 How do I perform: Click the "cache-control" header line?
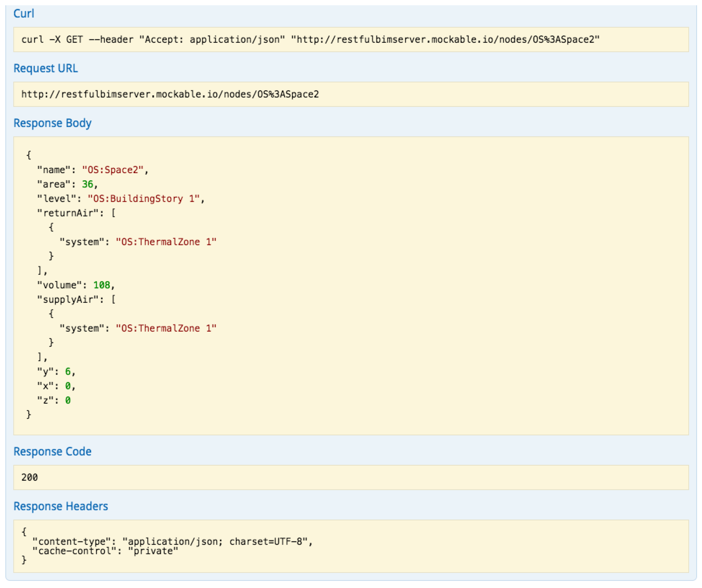pos(105,551)
